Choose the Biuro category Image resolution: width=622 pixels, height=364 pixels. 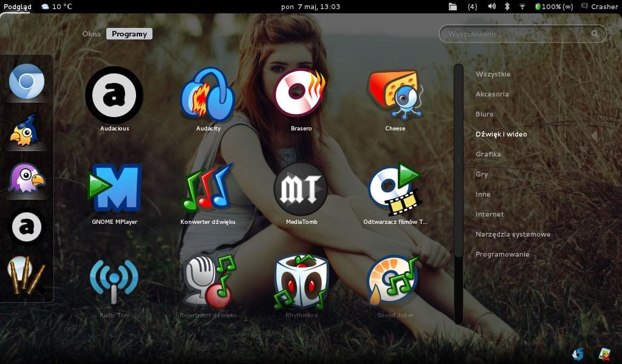[484, 114]
